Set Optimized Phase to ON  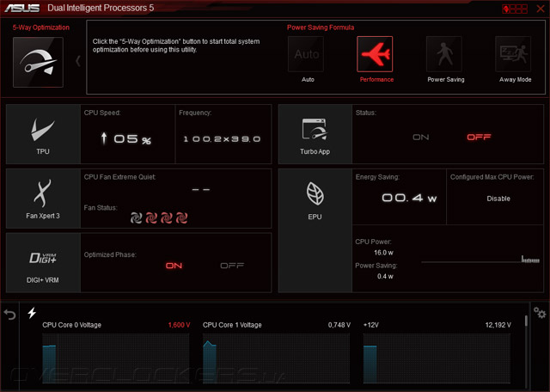coord(174,266)
